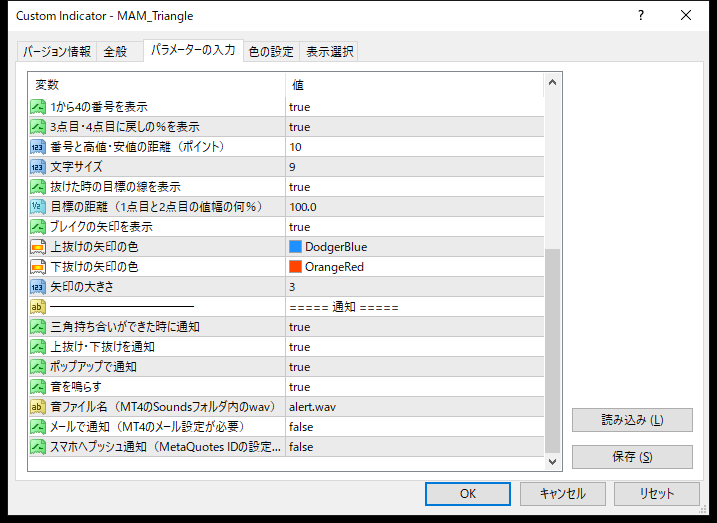Select the alert.wav value cell
717x523 pixels.
click(415, 407)
